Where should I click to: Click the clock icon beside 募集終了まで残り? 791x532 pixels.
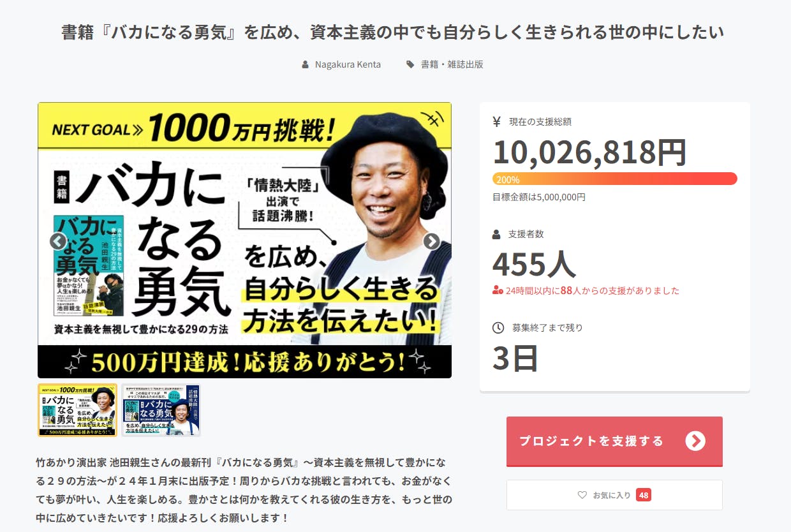click(x=498, y=327)
